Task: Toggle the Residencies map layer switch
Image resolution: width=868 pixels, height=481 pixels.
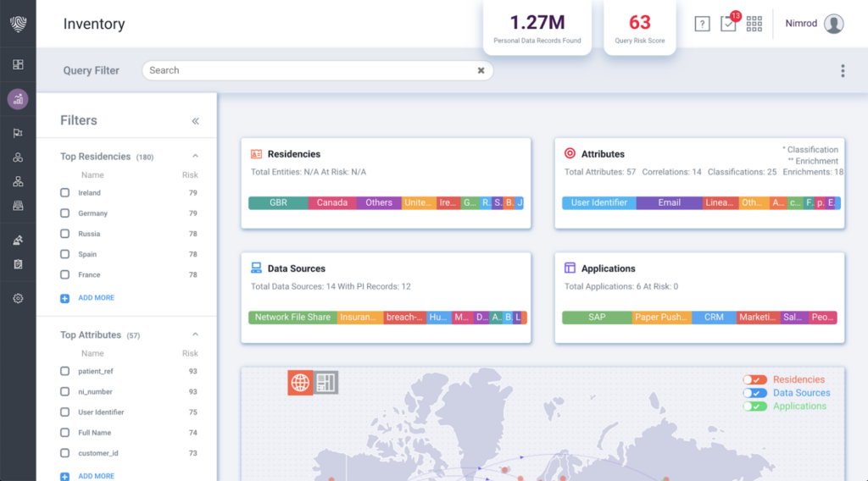Action: point(754,380)
